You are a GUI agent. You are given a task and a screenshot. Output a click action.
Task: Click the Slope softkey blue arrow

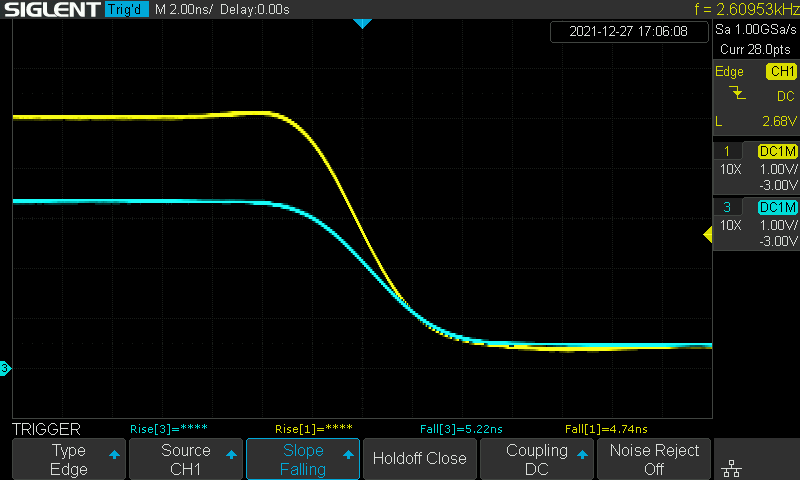(x=348, y=454)
